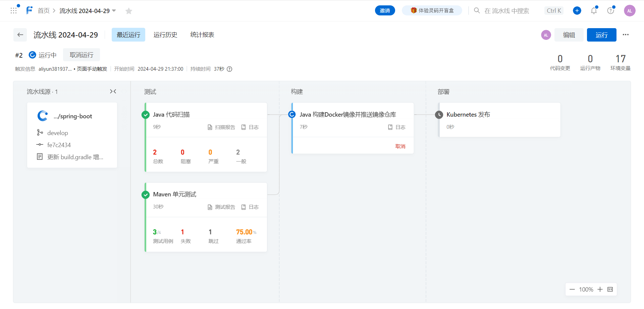
Task: Click the 运行产物 counter
Action: point(590,63)
